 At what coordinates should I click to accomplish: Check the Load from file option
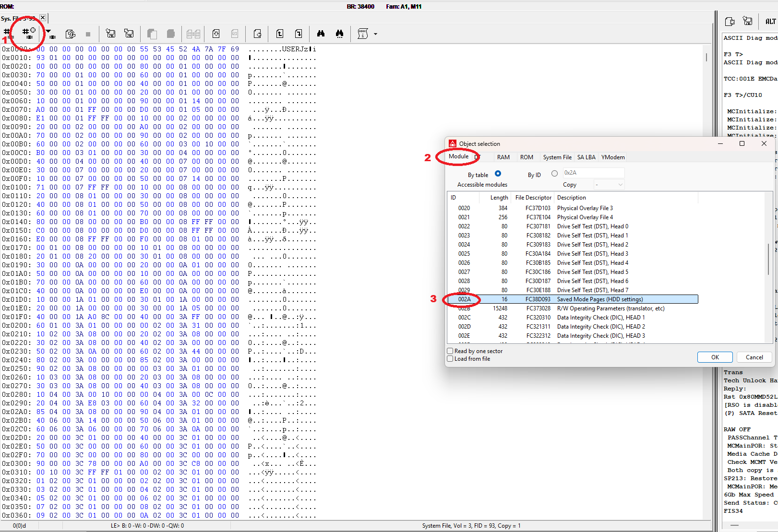pos(450,359)
